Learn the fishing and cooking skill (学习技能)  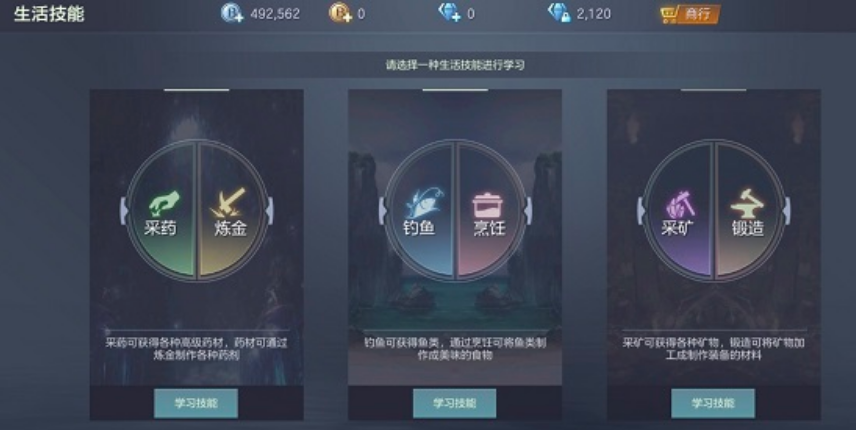coord(455,403)
